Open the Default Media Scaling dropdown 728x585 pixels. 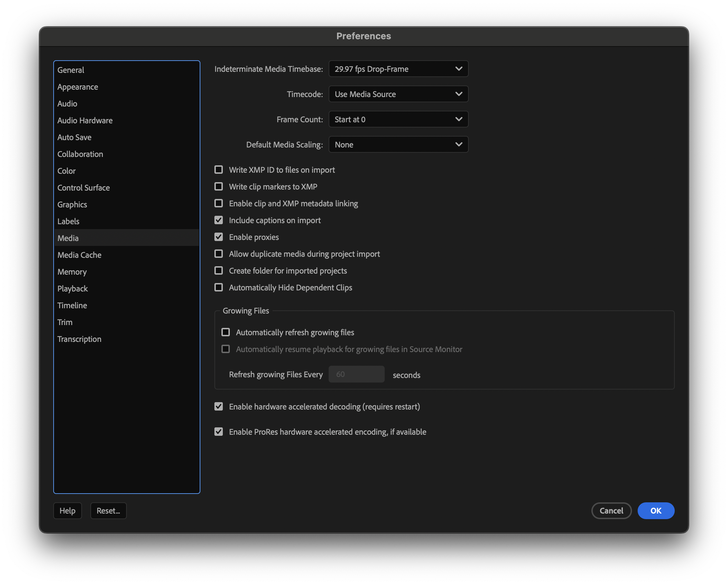point(398,145)
